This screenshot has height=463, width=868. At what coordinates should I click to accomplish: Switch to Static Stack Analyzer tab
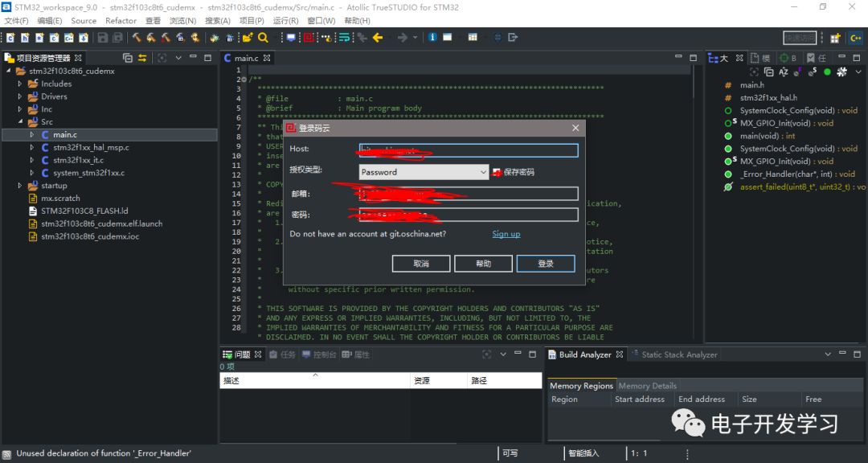pos(674,354)
